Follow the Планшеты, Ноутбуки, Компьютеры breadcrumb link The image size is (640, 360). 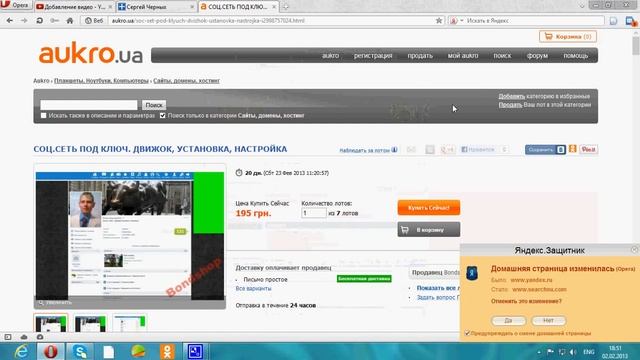coord(101,81)
